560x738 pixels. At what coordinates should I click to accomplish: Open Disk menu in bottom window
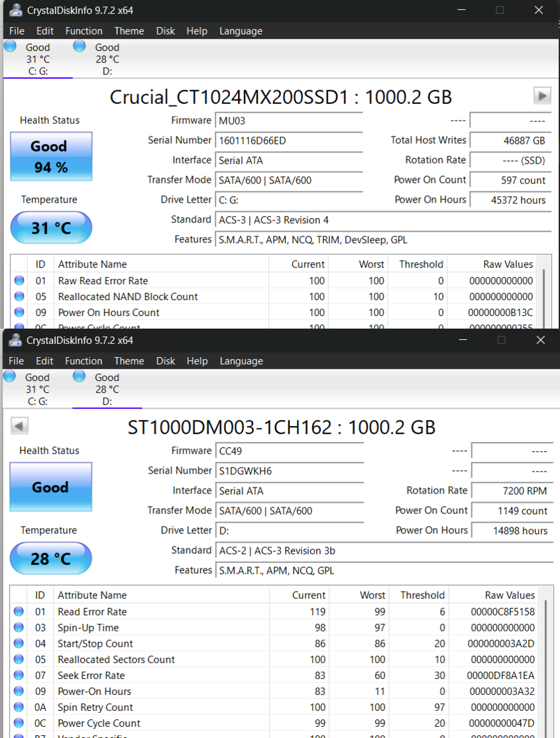(x=165, y=361)
